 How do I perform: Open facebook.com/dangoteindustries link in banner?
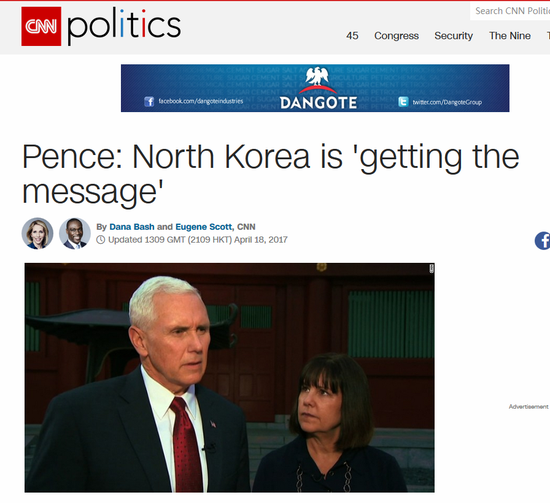(x=201, y=101)
